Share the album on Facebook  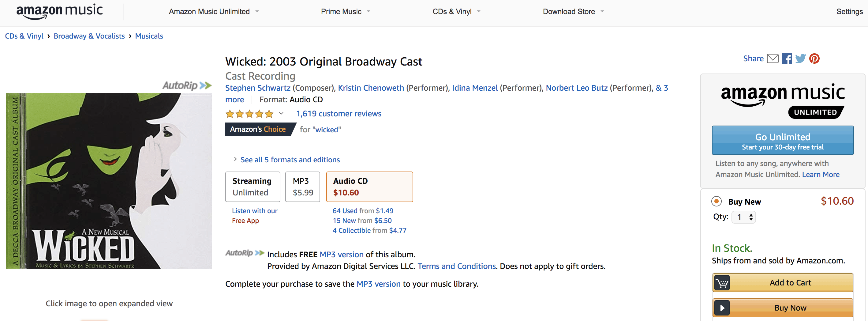coord(787,59)
